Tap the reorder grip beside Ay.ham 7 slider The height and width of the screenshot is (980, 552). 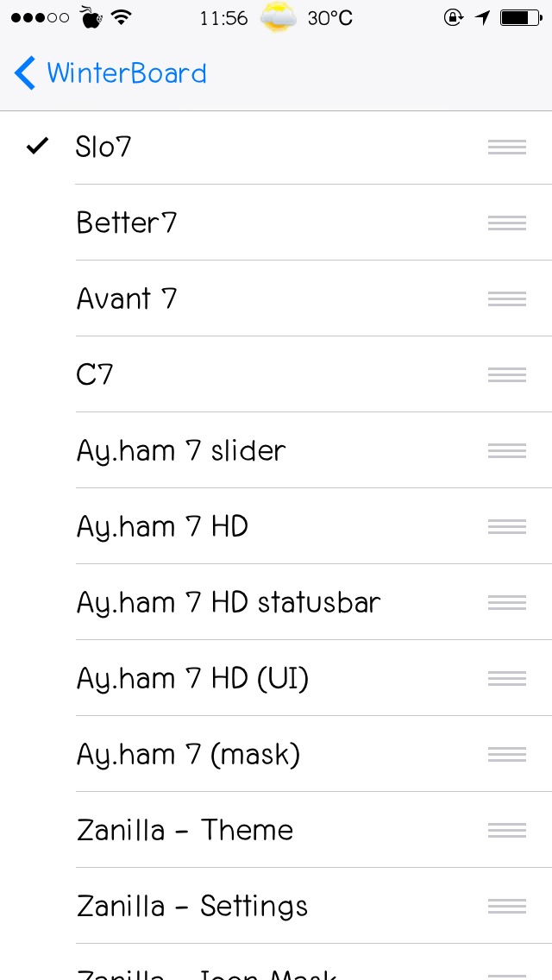(x=506, y=450)
